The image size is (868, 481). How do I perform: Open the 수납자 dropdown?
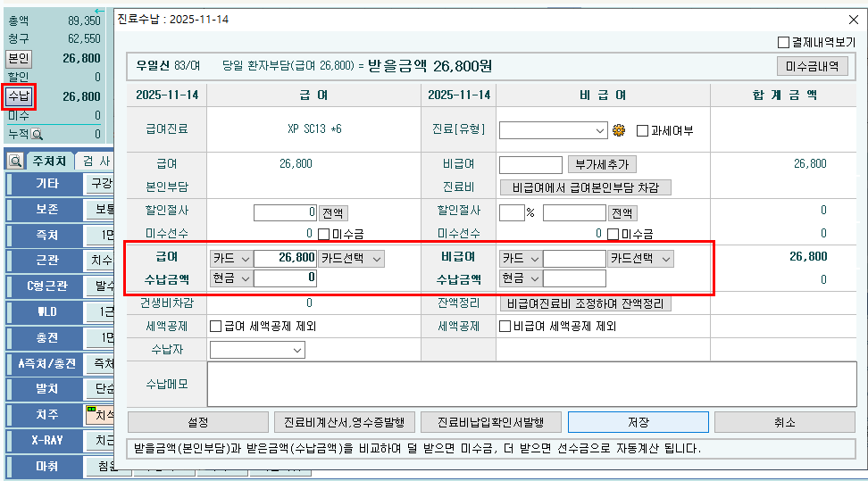click(x=257, y=350)
